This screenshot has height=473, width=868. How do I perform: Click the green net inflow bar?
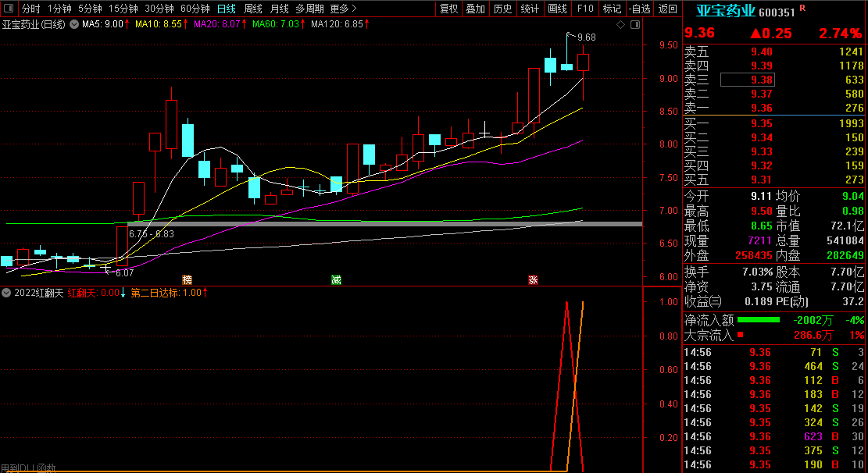(758, 320)
